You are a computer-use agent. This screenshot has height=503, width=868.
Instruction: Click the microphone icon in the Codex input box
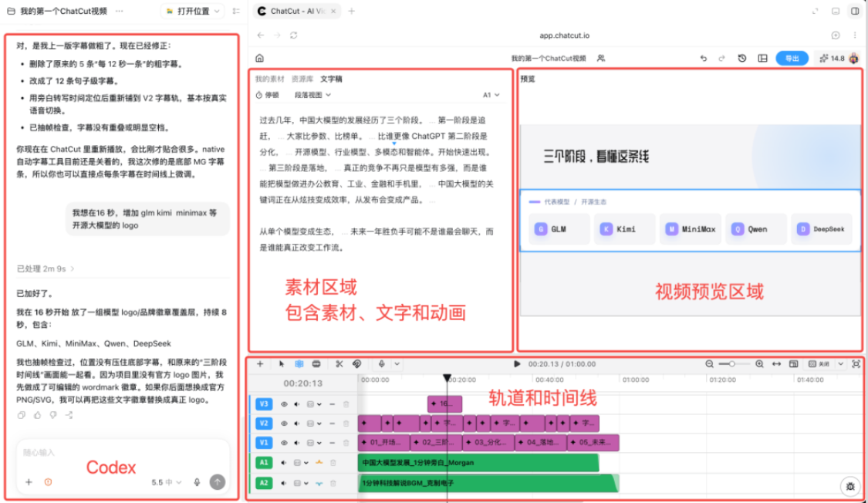coord(197,482)
